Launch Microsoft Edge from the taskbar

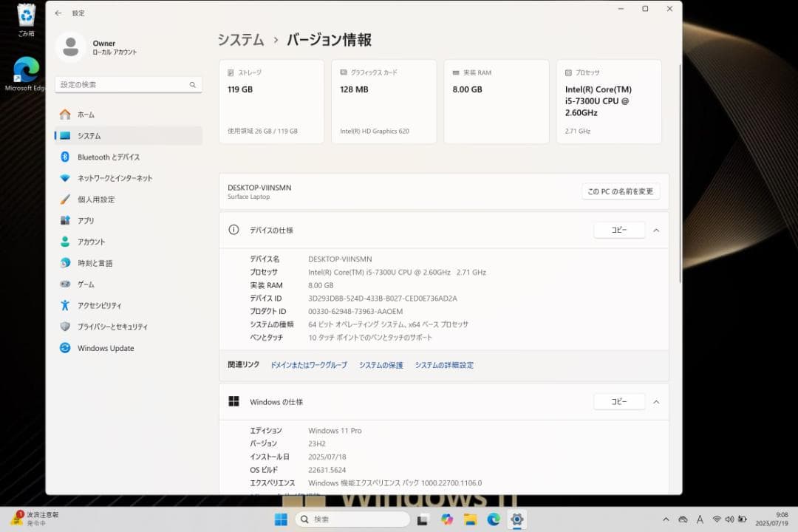pyautogui.click(x=493, y=519)
